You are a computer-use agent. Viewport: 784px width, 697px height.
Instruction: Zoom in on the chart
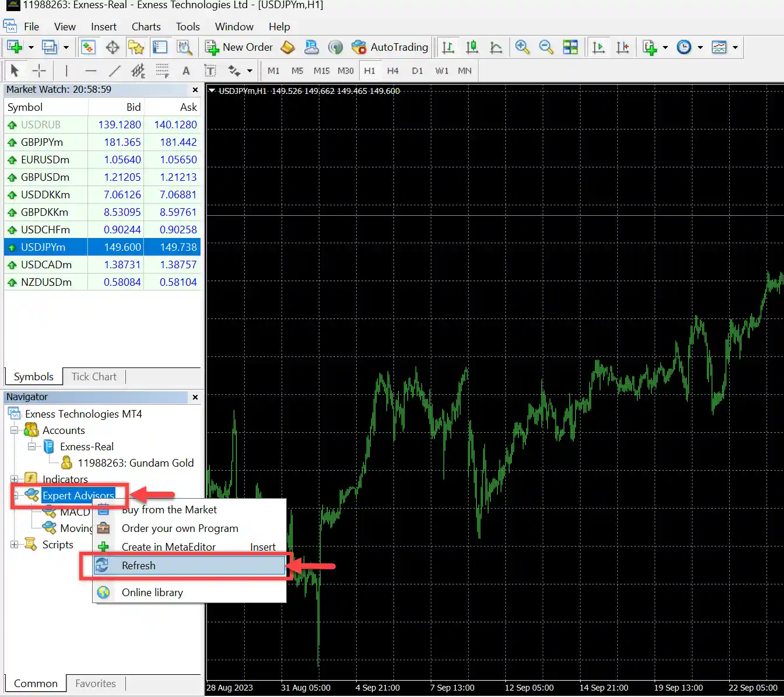point(522,47)
